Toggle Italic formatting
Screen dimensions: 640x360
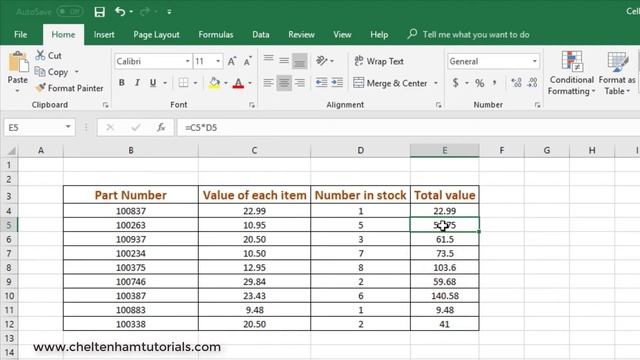point(137,83)
